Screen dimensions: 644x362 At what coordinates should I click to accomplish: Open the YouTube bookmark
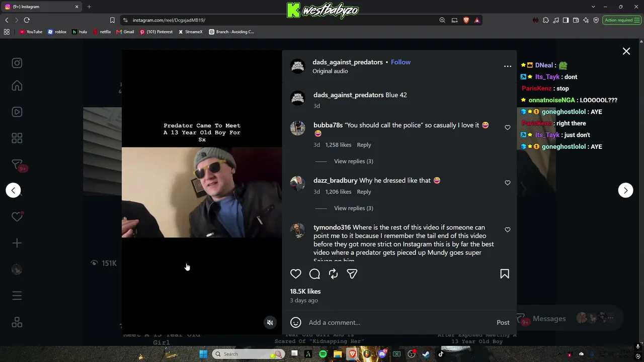31,32
